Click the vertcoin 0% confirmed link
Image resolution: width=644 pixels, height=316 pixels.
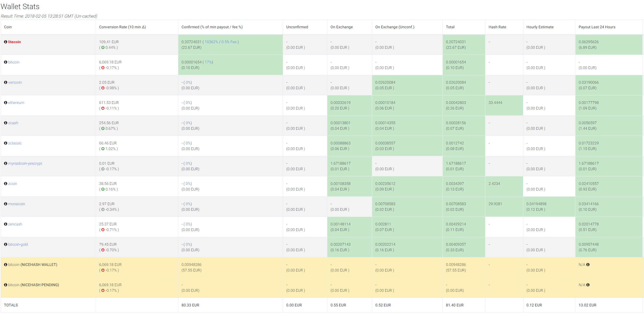pyautogui.click(x=188, y=82)
